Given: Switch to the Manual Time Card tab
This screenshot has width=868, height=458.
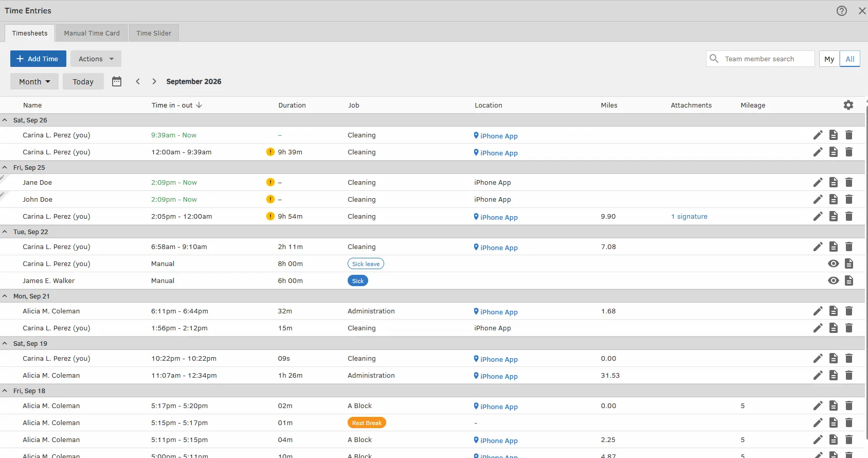Looking at the screenshot, I should (92, 33).
